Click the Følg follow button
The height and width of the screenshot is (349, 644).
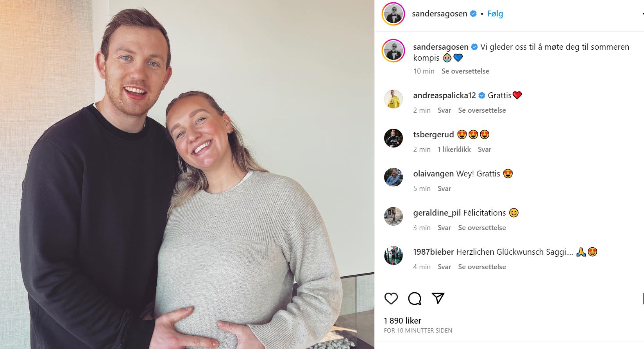[x=495, y=14]
